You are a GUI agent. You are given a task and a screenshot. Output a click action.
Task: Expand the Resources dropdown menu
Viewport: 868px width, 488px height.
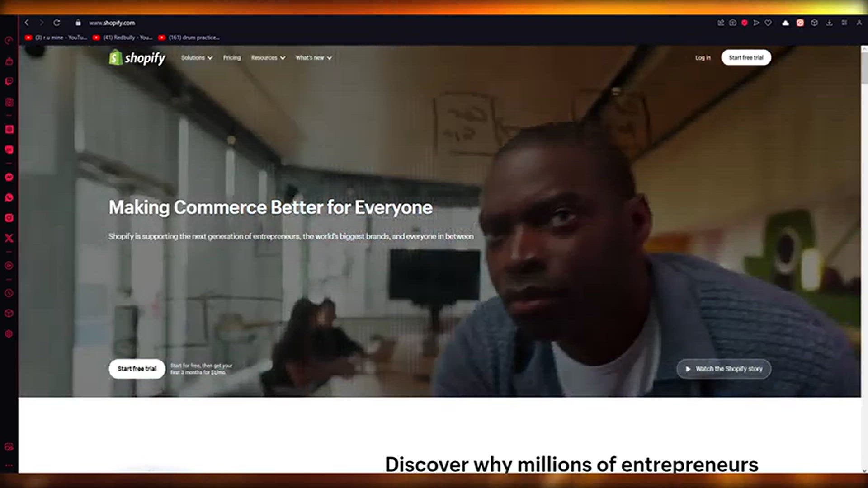pos(268,58)
